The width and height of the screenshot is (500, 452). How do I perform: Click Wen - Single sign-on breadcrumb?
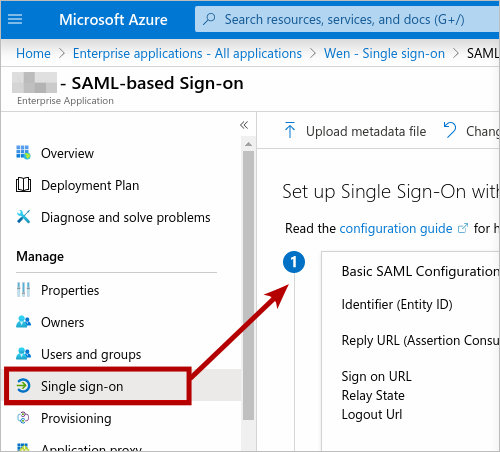pyautogui.click(x=384, y=53)
